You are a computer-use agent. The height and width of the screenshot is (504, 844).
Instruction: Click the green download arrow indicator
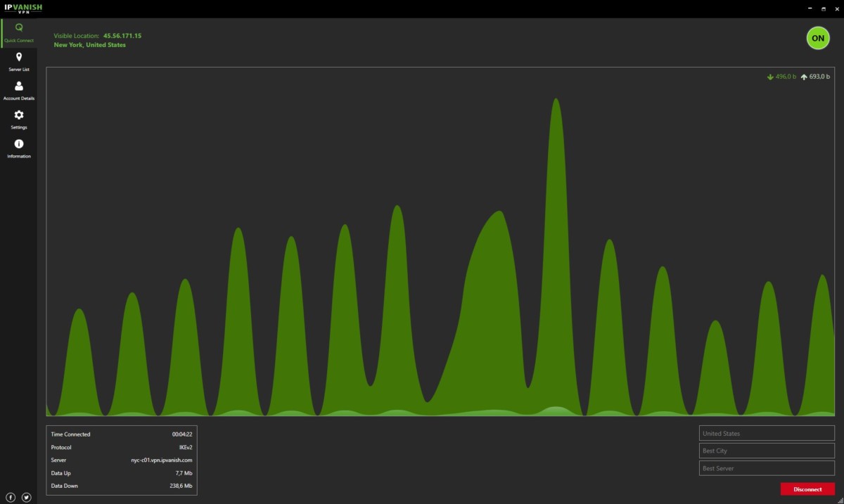coord(770,77)
